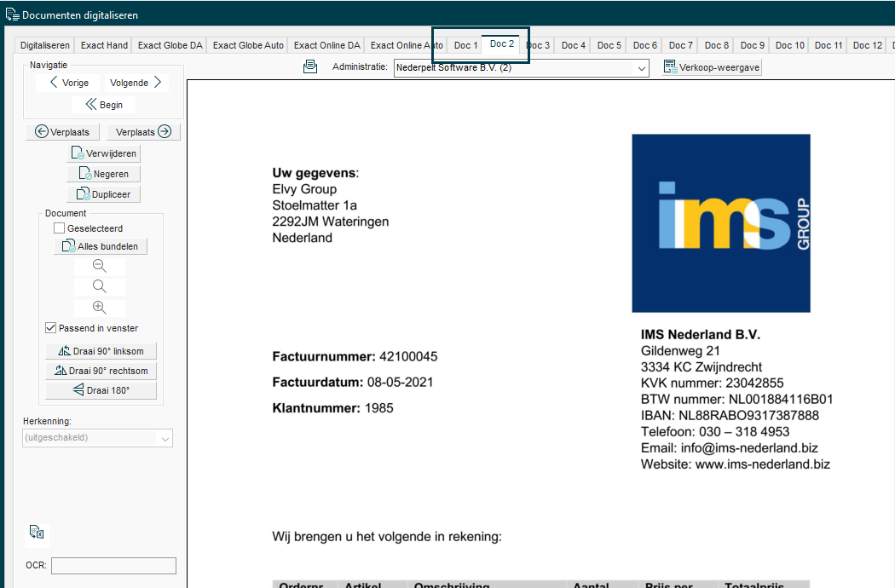Select the Doc 2 tab
The width and height of the screenshot is (895, 588).
502,43
